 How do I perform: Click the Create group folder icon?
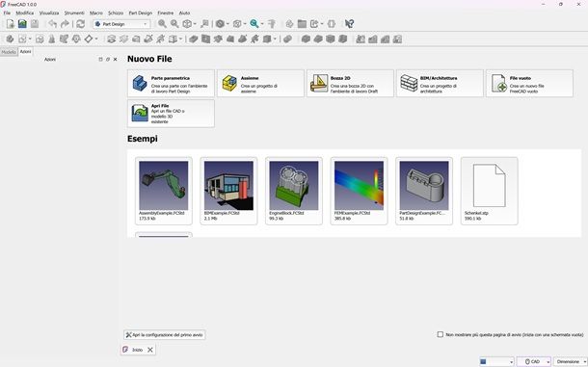[302, 24]
